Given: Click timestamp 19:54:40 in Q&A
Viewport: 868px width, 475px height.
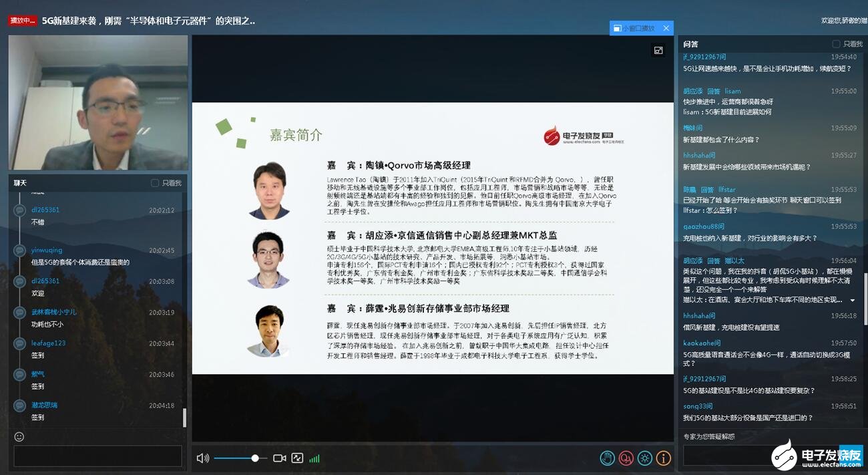Looking at the screenshot, I should (844, 57).
